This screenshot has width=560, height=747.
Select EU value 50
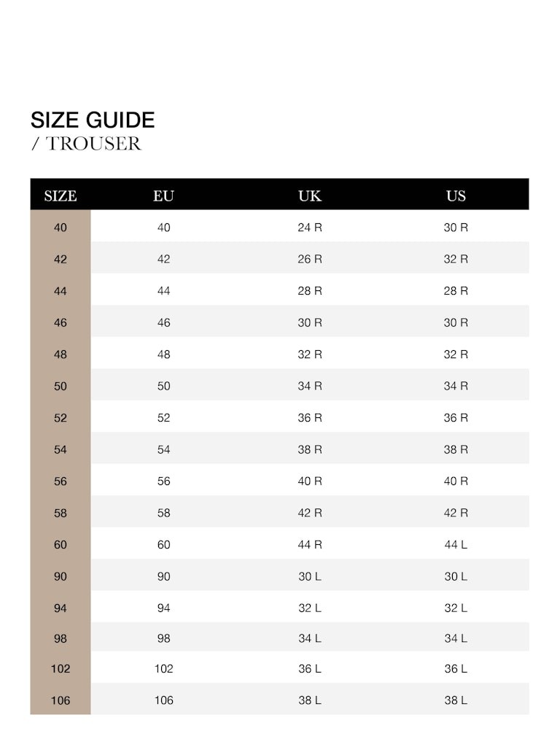pos(164,386)
